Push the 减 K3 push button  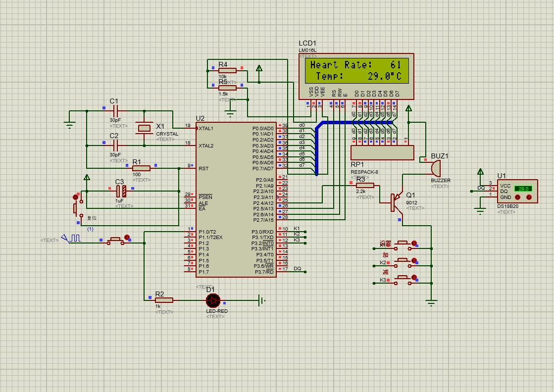[x=403, y=279]
